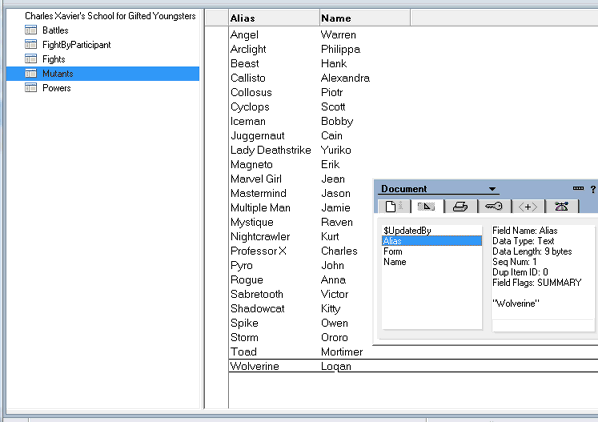Switch to the Fields tab with triangle icon
Screen dimensions: 598x422
(x=426, y=207)
